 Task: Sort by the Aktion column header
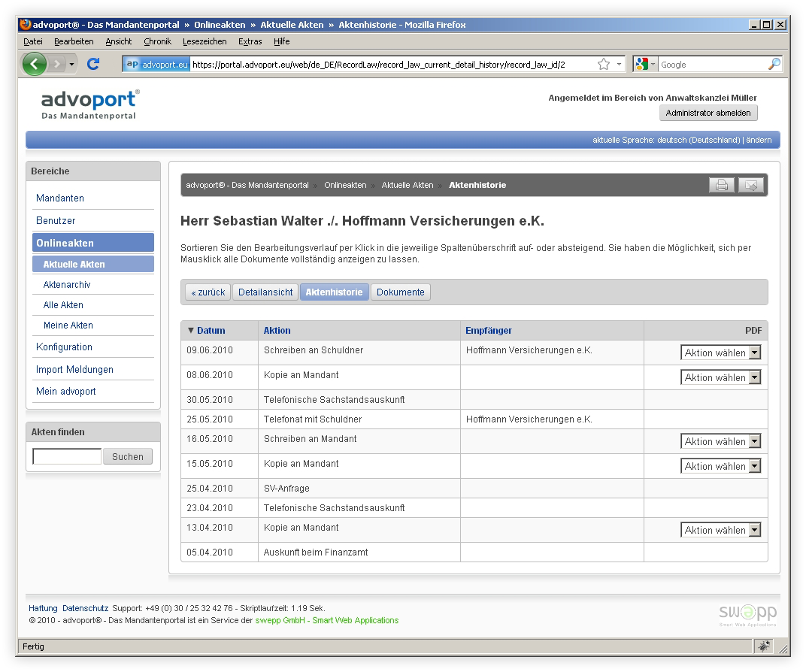pyautogui.click(x=277, y=330)
